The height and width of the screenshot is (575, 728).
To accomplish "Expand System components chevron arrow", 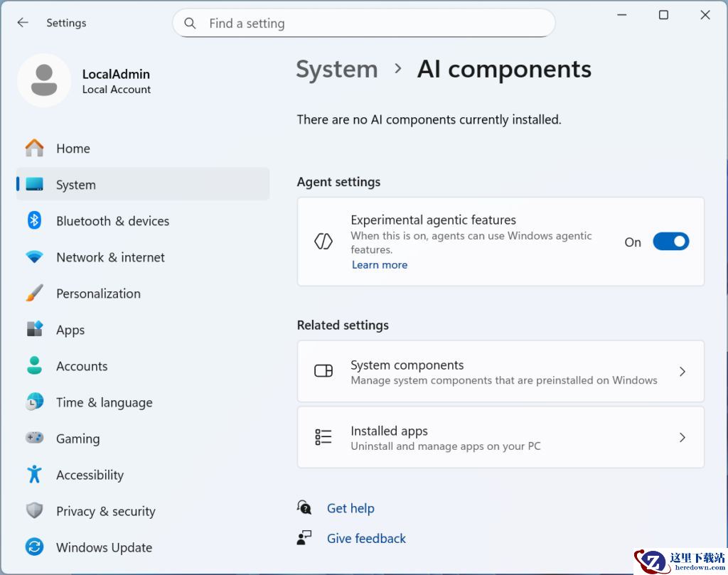I will click(x=682, y=372).
